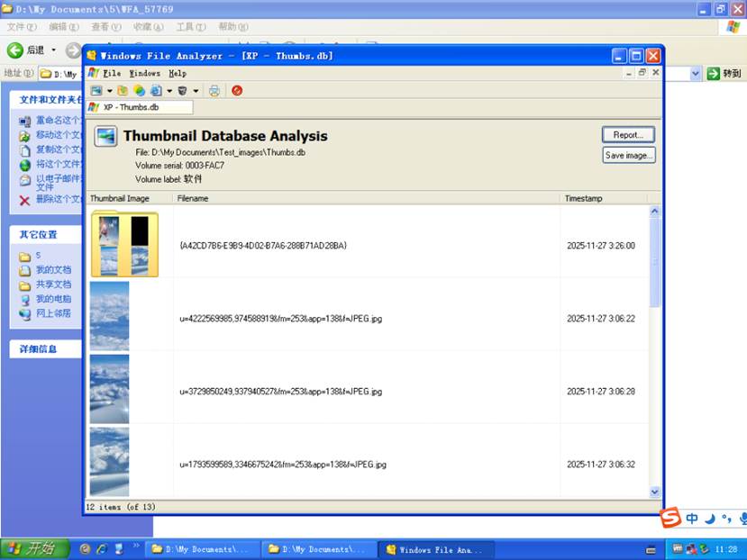Click the Analyze Index.DAT toolbar icon

click(156, 90)
